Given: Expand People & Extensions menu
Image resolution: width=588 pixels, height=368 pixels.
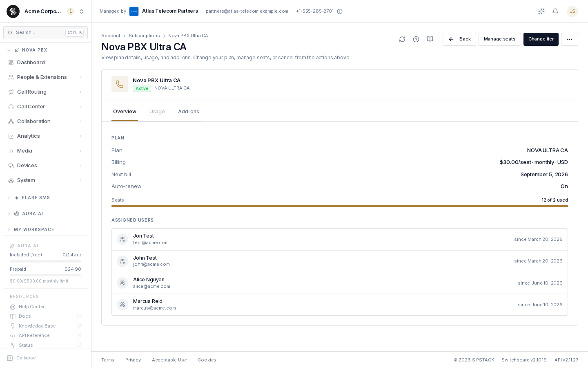Looking at the screenshot, I should 45,77.
